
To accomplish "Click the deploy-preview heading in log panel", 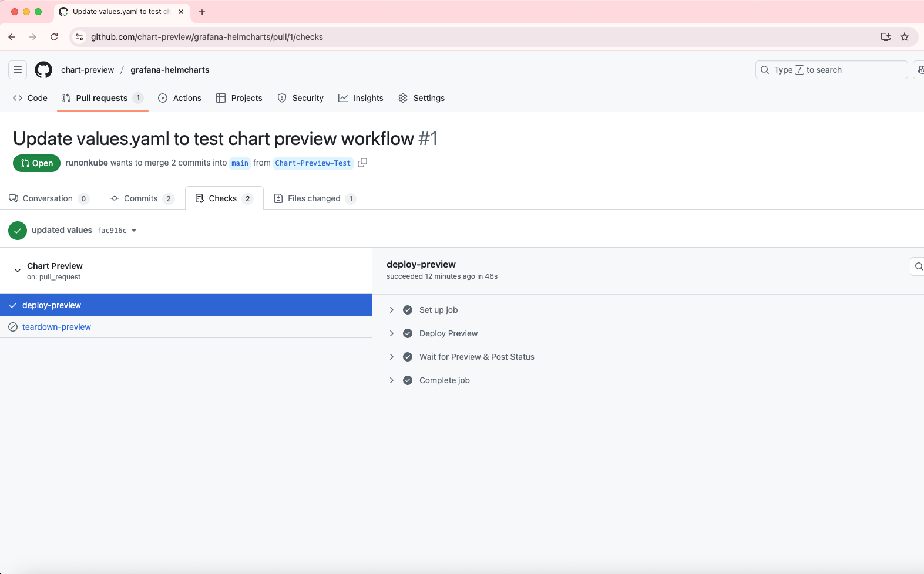I will [421, 264].
